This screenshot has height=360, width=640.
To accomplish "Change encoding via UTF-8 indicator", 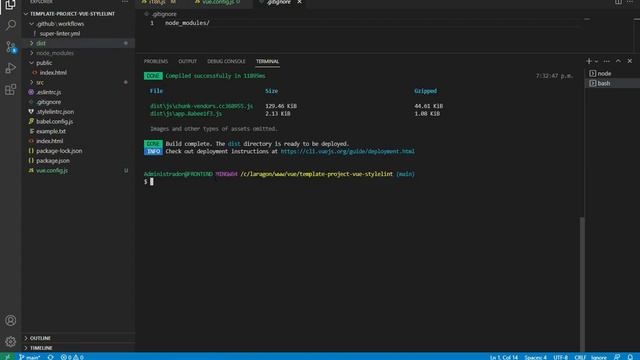I will click(560, 357).
